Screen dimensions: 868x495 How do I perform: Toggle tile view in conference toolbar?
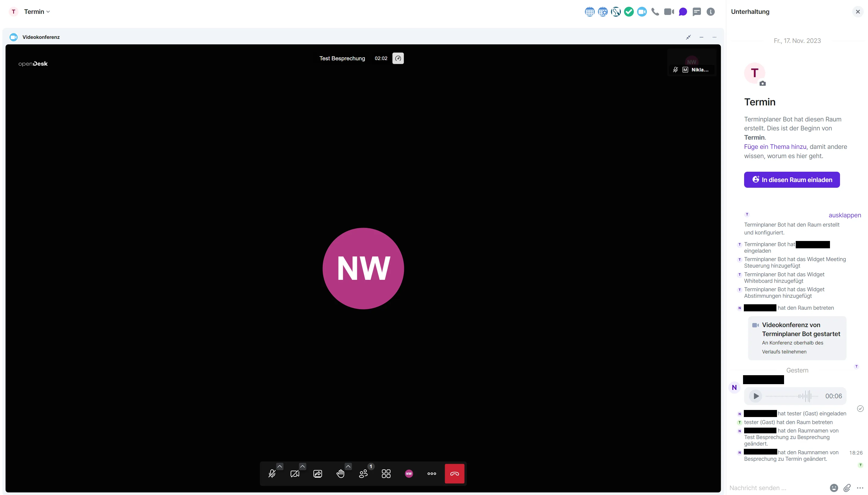[386, 474]
